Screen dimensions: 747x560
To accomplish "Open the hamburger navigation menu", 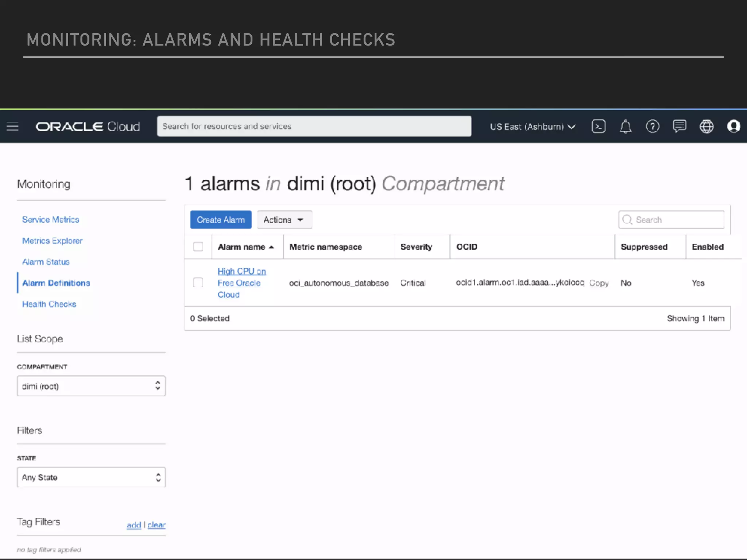I will (x=12, y=127).
